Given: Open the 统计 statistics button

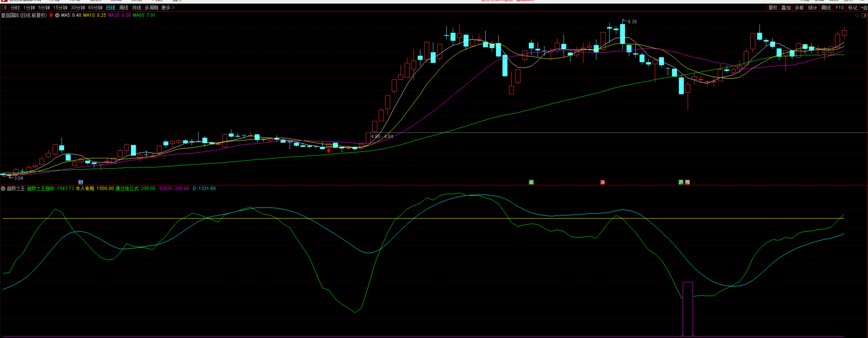Looking at the screenshot, I should pos(813,7).
